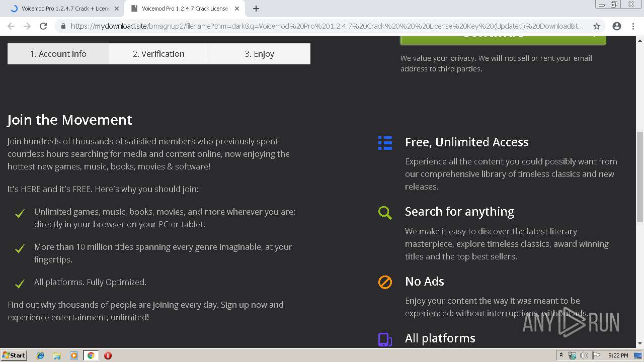Screen dimensions: 644x362
Task: Close the Voicemod Crack + License tab
Action: tap(117, 9)
